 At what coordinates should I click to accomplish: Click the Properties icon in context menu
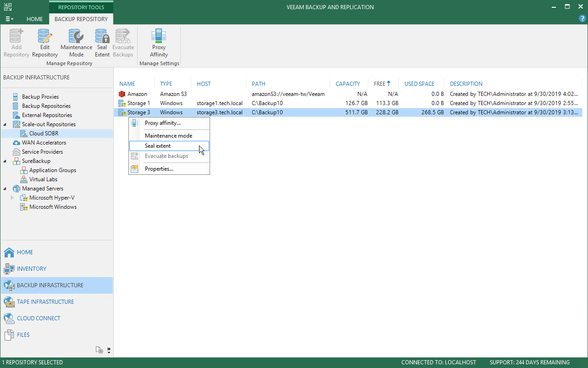point(135,169)
